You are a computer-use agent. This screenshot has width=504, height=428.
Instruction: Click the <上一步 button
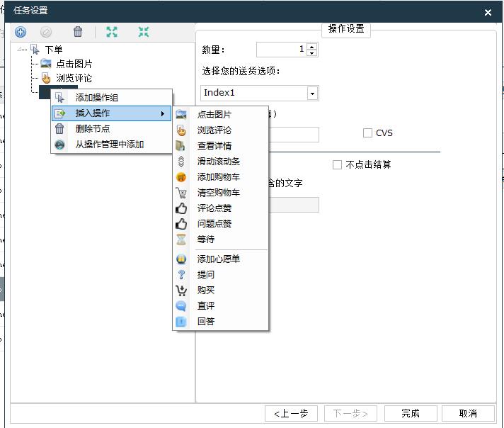tap(291, 414)
